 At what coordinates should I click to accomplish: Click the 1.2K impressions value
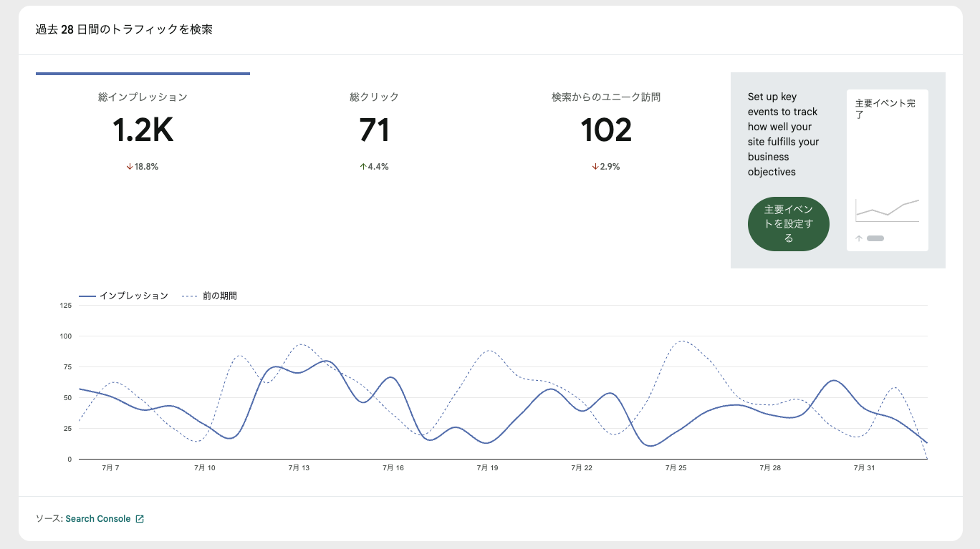[x=143, y=131]
